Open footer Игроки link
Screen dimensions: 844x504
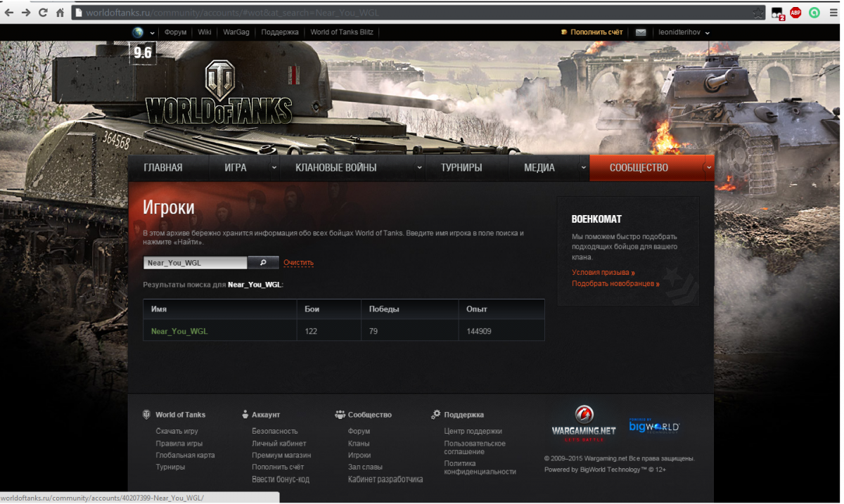[x=359, y=455]
